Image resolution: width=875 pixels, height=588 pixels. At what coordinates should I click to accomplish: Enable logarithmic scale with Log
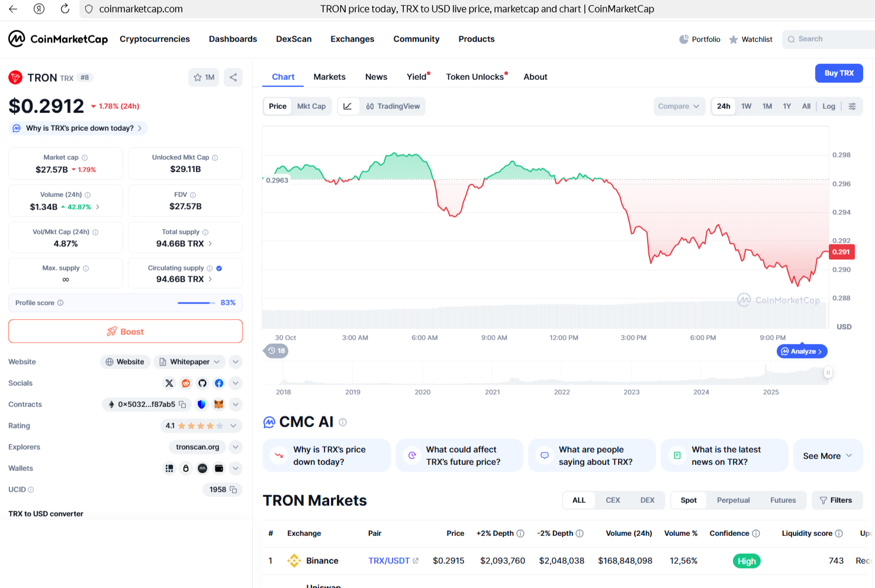click(828, 106)
